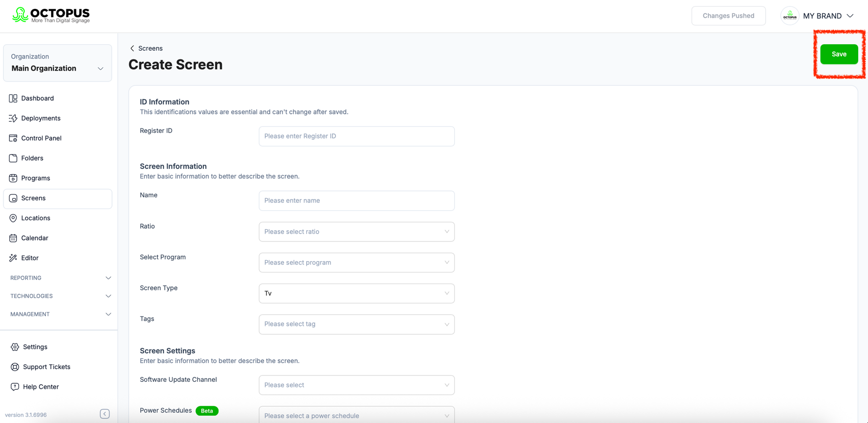
Task: Collapse the sidebar with the arrow icon
Action: pos(105,414)
